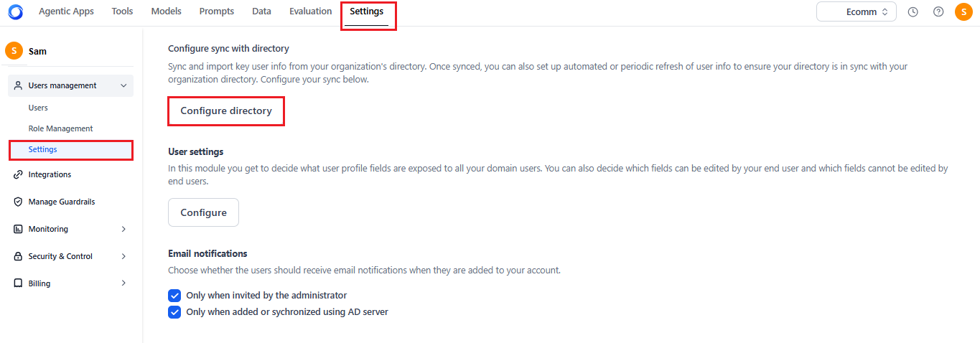Click the Billing book icon
This screenshot has width=980, height=343.
click(x=18, y=283)
